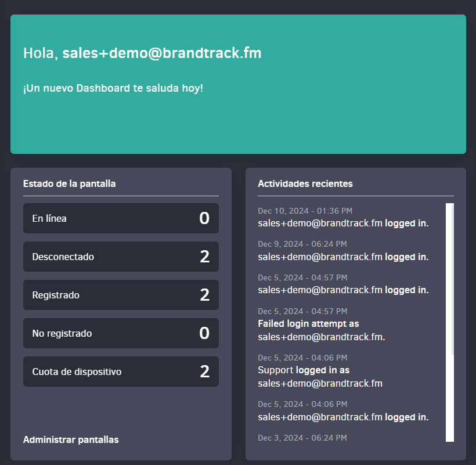Select the Desconectado label
476x465 pixels.
click(x=63, y=257)
